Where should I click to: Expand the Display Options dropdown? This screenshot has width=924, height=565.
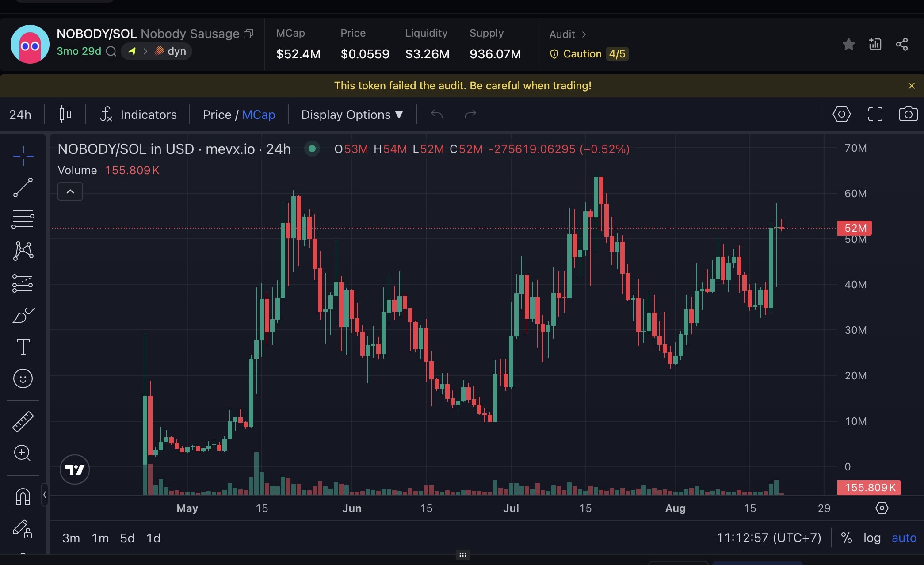click(x=352, y=115)
